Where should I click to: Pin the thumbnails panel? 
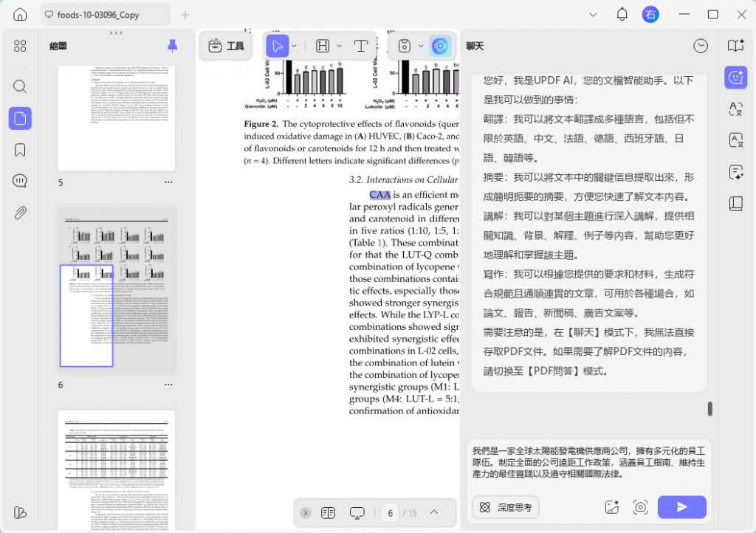click(x=172, y=46)
